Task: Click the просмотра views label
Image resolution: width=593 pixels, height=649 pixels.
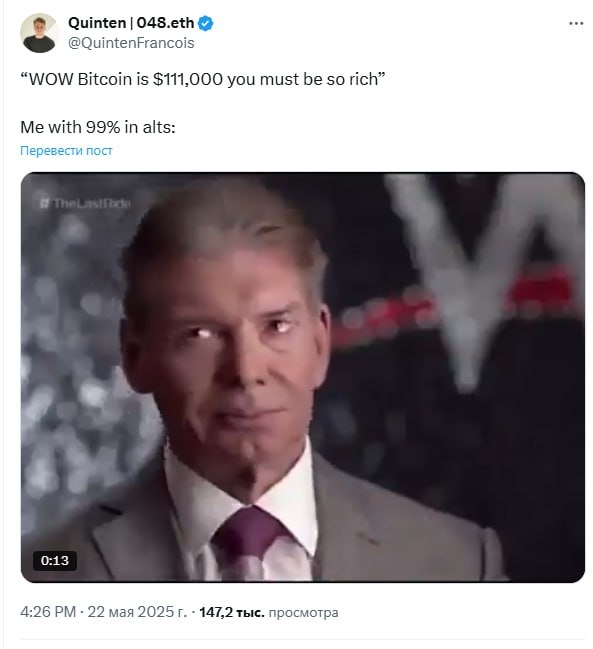Action: pos(303,613)
